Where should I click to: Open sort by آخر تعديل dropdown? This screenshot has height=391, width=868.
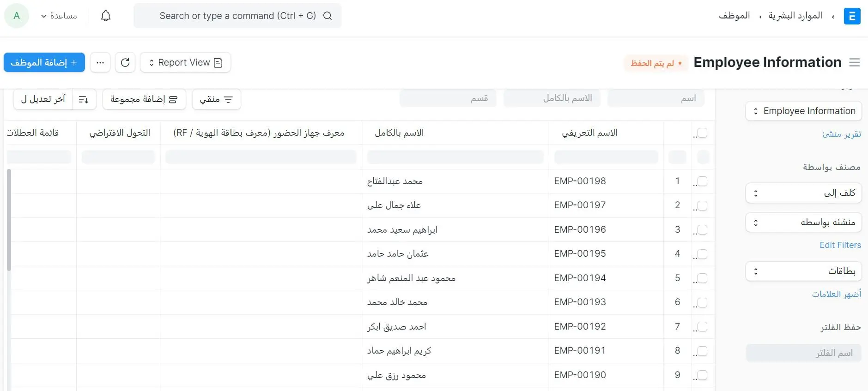coord(43,99)
